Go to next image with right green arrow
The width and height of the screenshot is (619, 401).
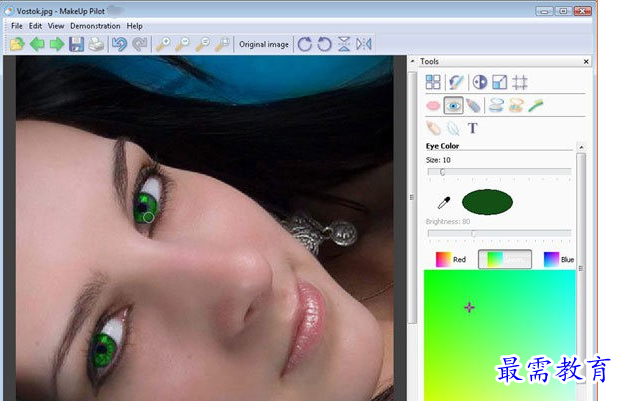coord(57,44)
